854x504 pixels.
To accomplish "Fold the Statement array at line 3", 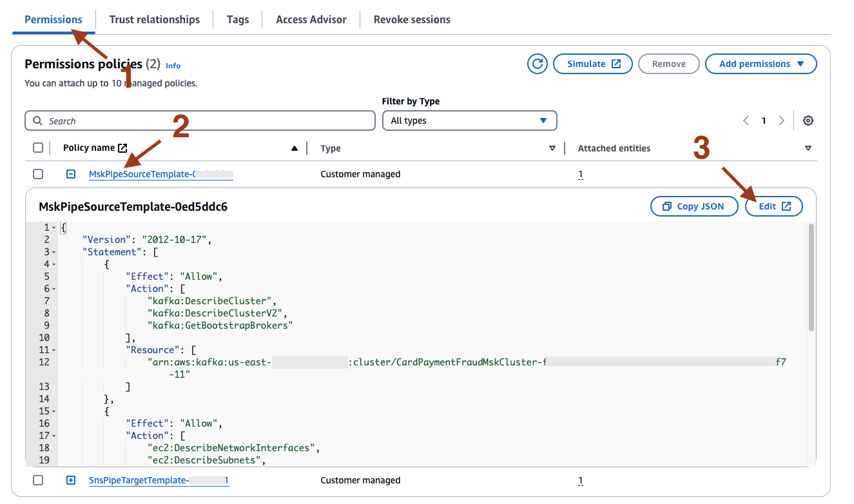I will click(54, 252).
